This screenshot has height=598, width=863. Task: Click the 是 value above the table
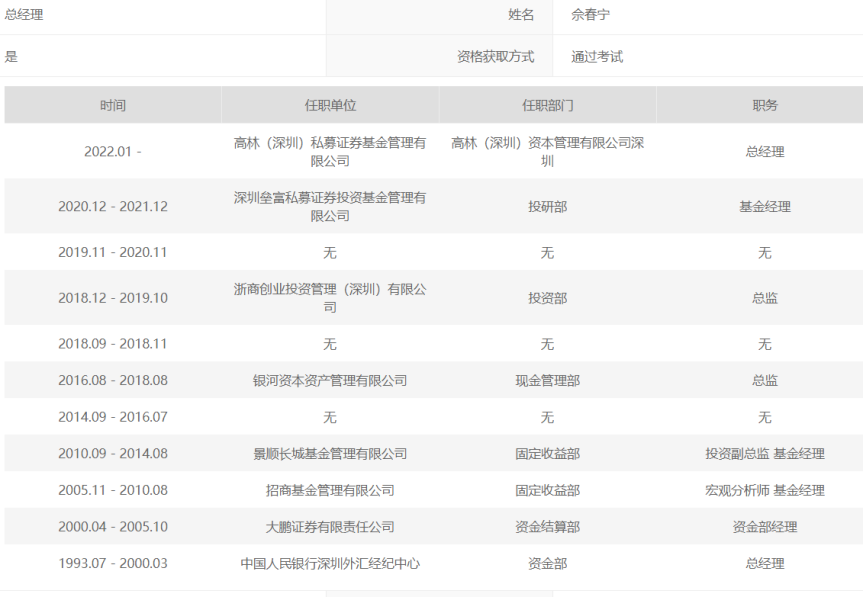coord(11,57)
